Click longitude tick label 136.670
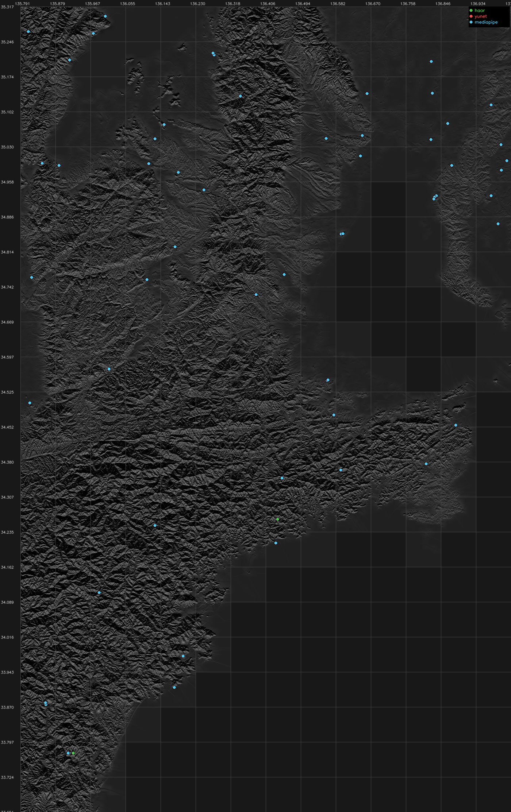Image resolution: width=511 pixels, height=812 pixels. tap(373, 4)
